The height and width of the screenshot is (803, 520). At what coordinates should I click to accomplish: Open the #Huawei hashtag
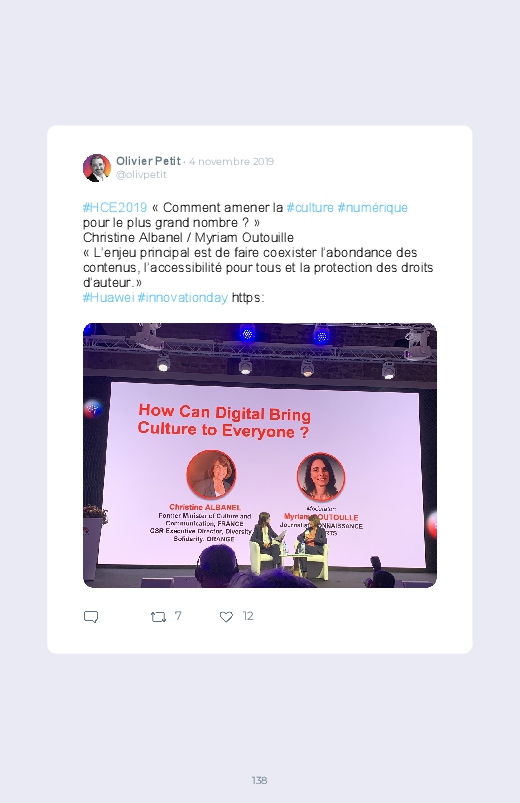[x=108, y=298]
